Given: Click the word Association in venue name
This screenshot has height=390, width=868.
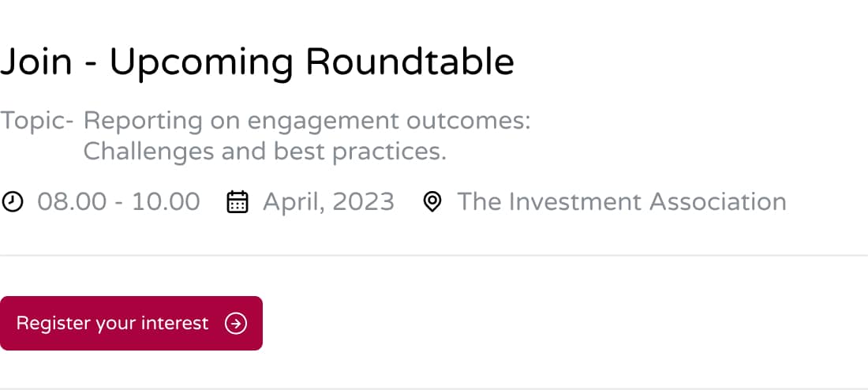Looking at the screenshot, I should (x=718, y=201).
